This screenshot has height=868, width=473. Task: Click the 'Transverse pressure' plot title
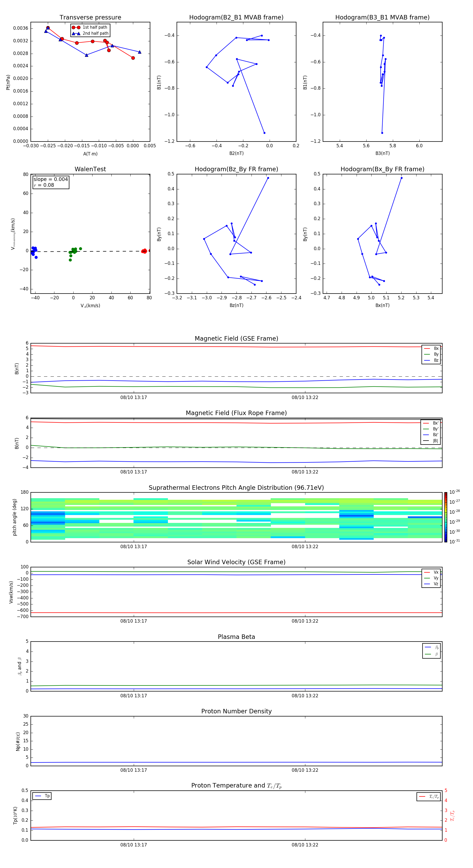click(90, 18)
